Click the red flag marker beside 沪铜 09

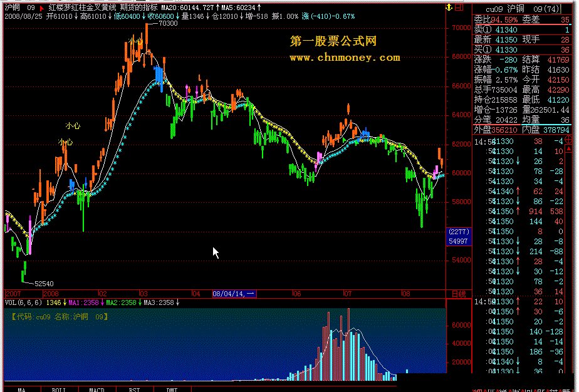click(x=42, y=8)
